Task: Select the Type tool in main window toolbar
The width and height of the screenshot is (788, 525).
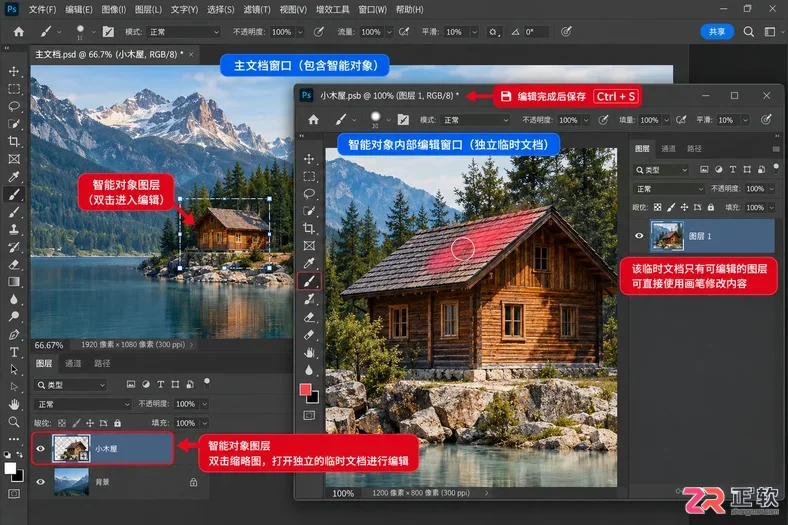Action: point(14,352)
